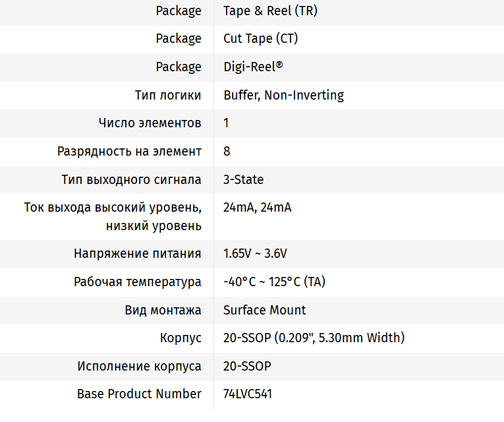Select the 20-SSOP 5.30mm Width case value
This screenshot has width=504, height=422.
[314, 338]
